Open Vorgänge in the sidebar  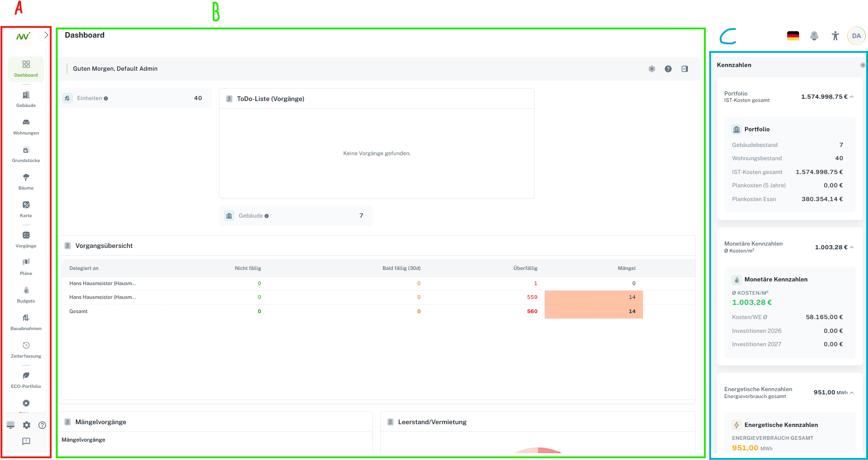[26, 240]
